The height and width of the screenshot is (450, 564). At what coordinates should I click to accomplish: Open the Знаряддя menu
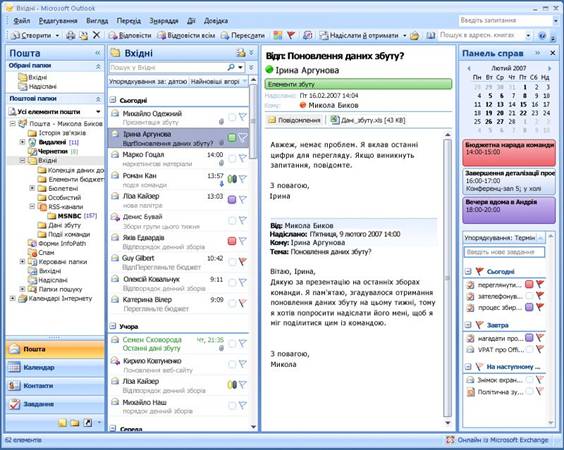click(164, 21)
